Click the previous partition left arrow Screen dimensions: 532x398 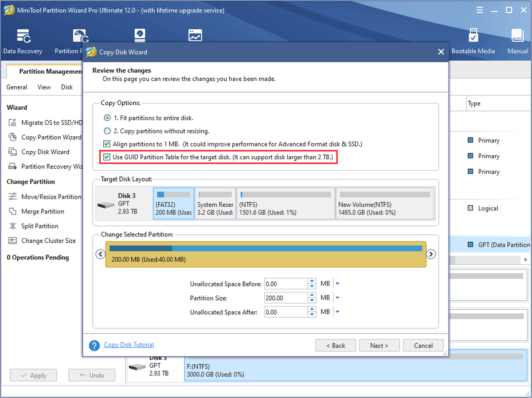click(101, 254)
